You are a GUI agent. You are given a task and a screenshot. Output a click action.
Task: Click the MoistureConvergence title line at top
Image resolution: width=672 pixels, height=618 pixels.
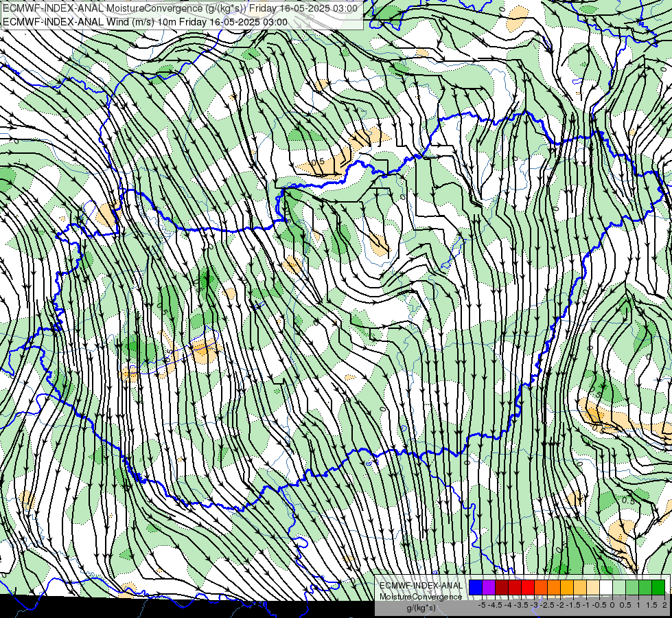coord(180,8)
